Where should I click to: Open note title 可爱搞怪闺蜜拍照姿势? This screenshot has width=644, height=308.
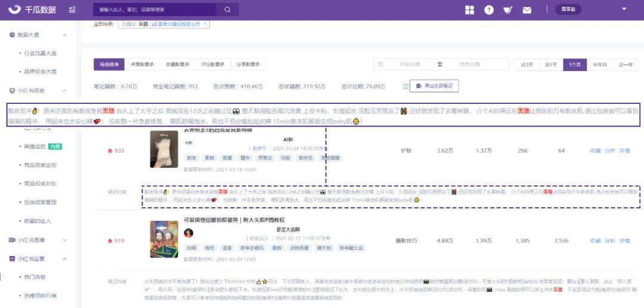(x=234, y=220)
